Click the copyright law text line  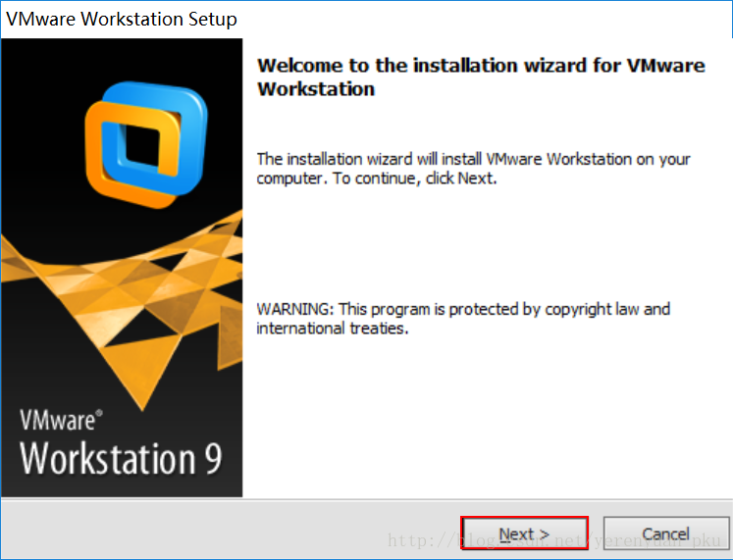click(559, 309)
